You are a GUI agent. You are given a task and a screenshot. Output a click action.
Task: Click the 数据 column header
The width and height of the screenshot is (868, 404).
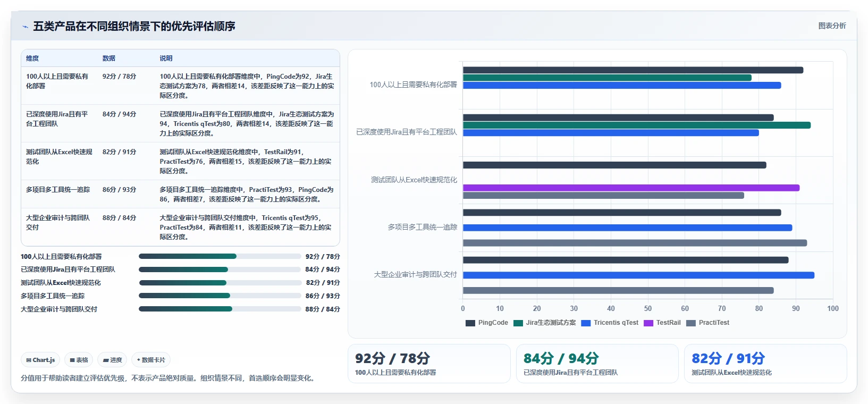(109, 58)
